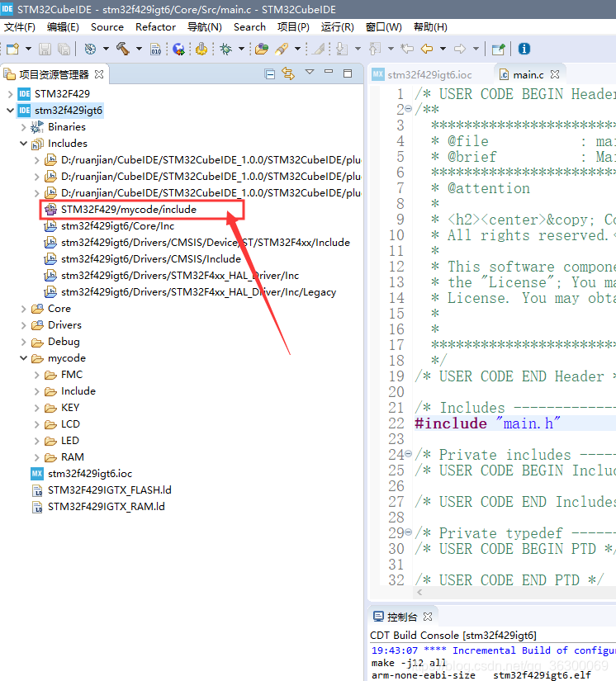Open the 帮助(H) menu

(430, 27)
